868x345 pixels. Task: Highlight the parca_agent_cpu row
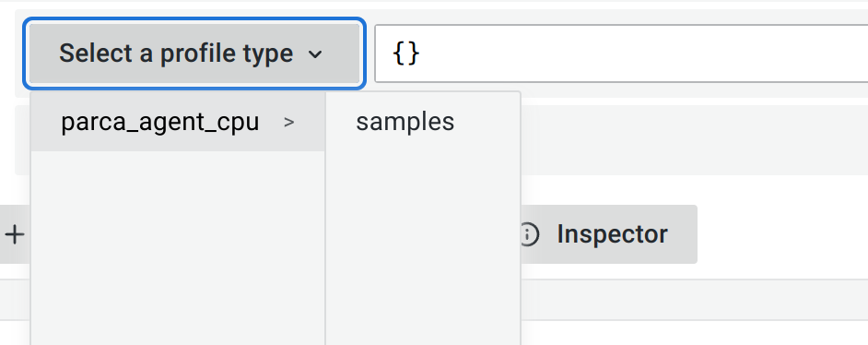(x=178, y=122)
